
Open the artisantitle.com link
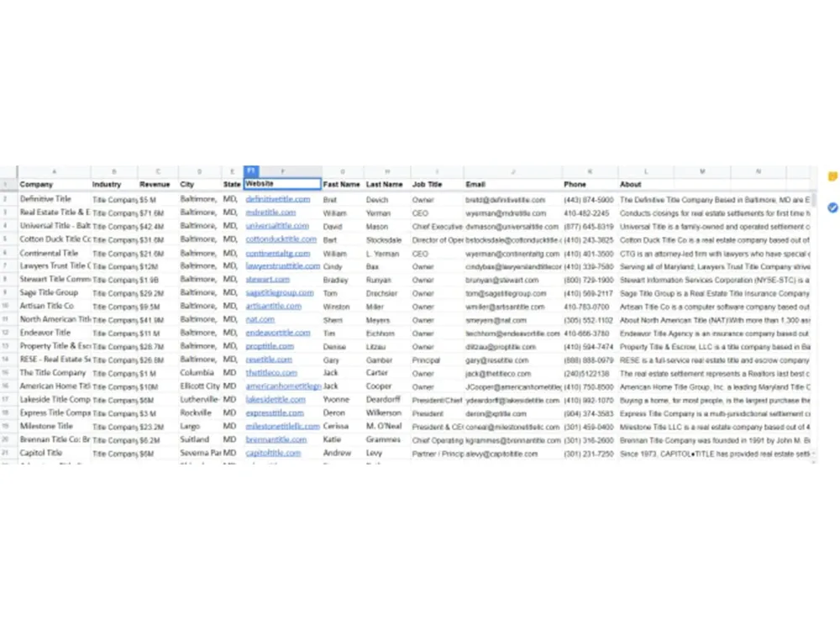[x=273, y=307]
